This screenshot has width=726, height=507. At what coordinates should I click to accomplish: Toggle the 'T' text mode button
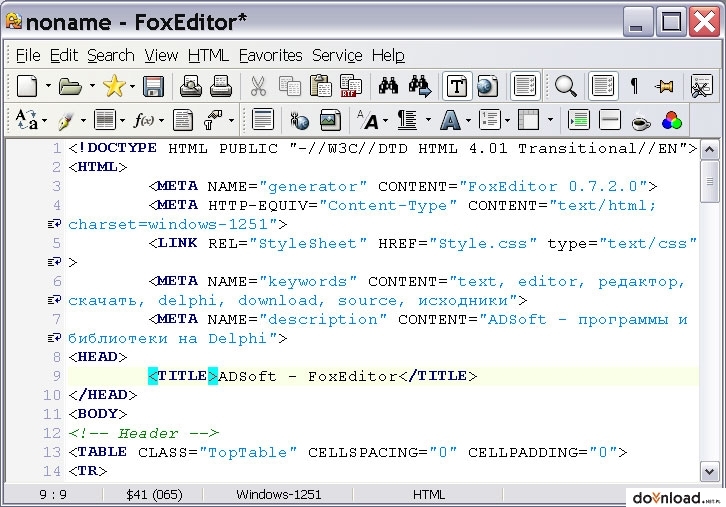pyautogui.click(x=457, y=86)
